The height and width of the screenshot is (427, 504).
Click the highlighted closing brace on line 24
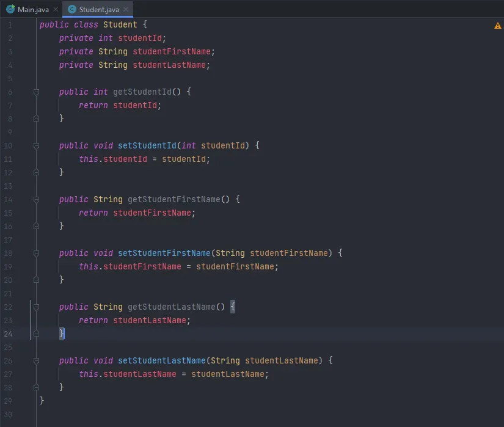point(62,334)
